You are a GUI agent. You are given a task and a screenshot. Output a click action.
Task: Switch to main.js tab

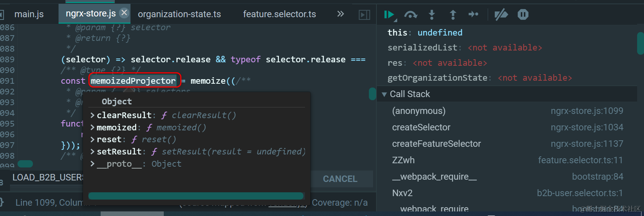click(29, 14)
